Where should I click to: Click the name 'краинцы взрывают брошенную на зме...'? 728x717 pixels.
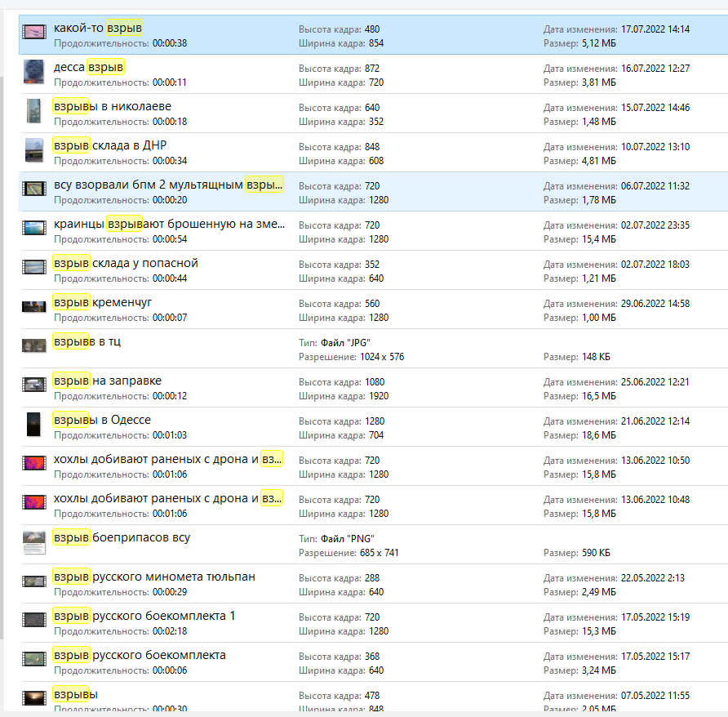170,224
